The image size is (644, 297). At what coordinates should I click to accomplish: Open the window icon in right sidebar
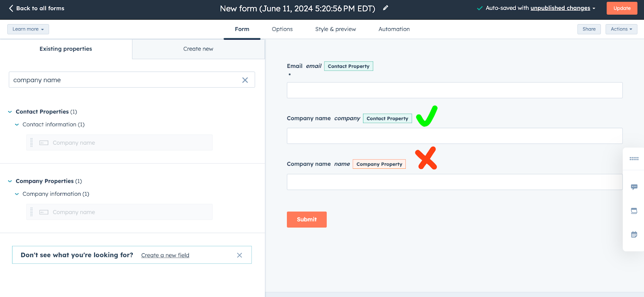[634, 211]
